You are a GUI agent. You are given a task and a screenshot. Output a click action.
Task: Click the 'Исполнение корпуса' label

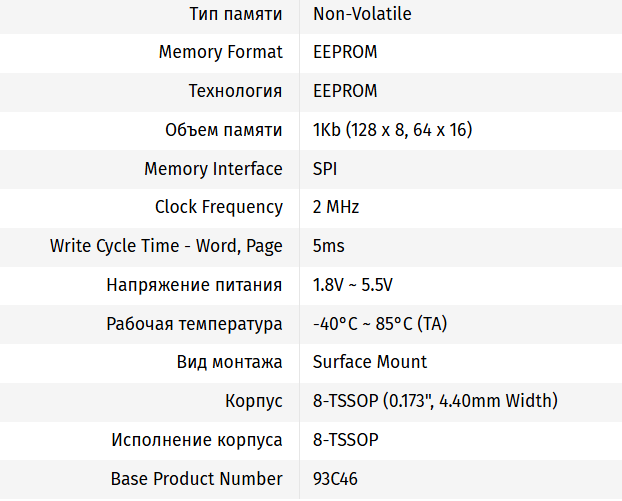click(197, 440)
